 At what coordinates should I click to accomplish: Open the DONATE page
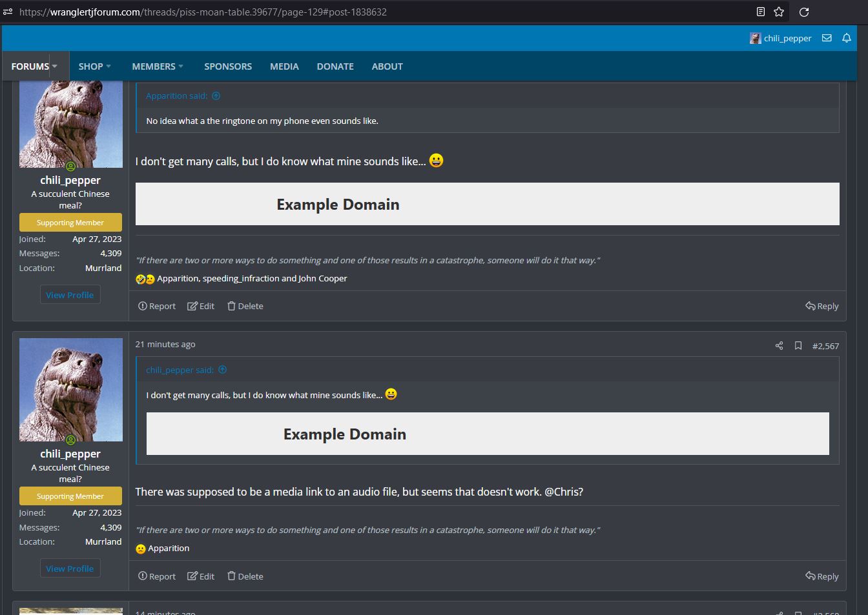(335, 66)
